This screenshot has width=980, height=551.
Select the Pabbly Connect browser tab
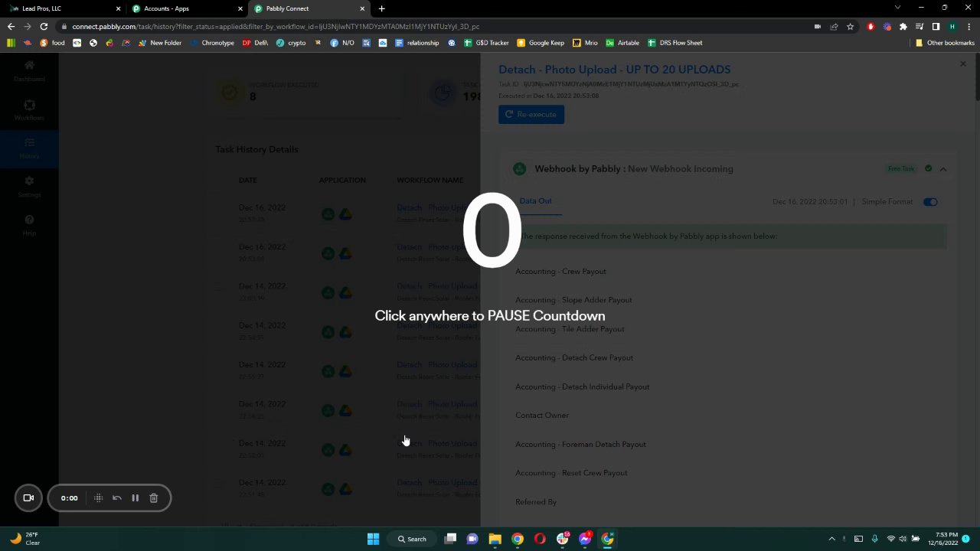coord(309,8)
